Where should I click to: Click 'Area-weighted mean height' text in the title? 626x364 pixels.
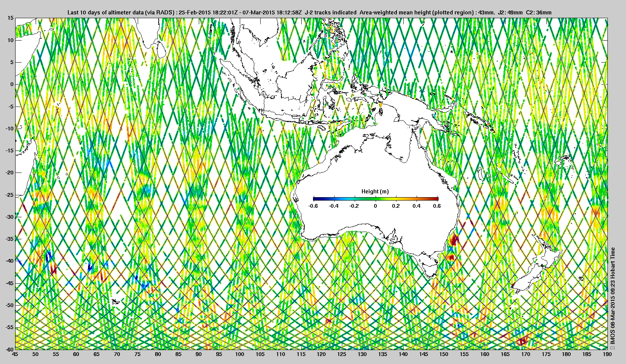pos(395,13)
